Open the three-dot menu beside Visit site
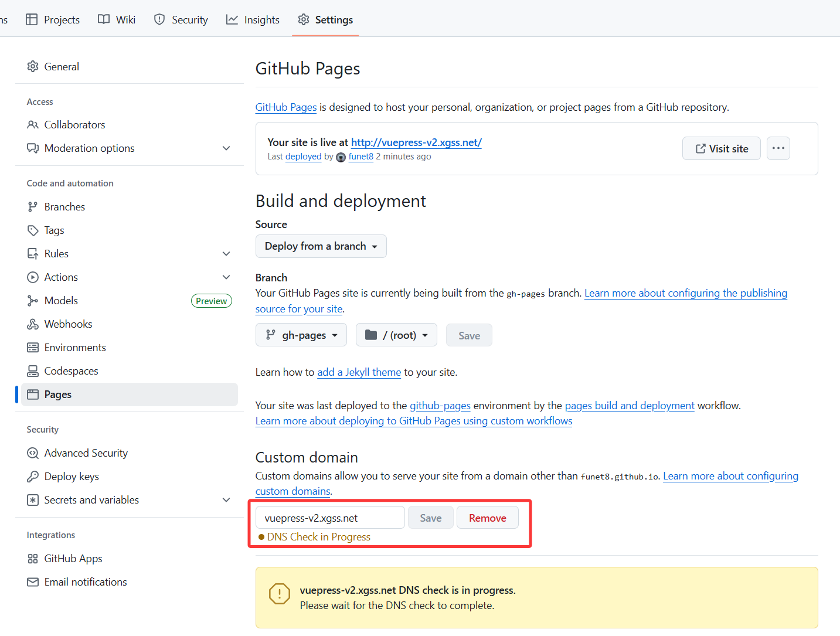The width and height of the screenshot is (840, 636). [x=778, y=148]
